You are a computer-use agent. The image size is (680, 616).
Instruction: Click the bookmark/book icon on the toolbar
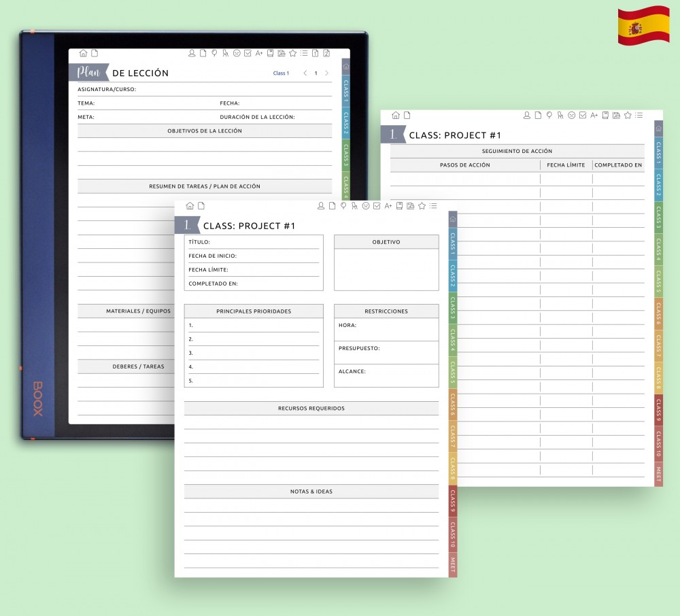(x=398, y=205)
